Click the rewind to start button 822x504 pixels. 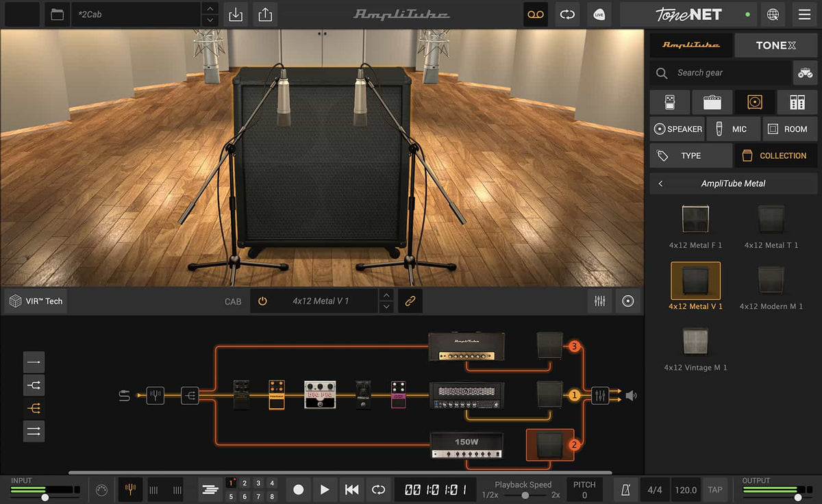351,490
